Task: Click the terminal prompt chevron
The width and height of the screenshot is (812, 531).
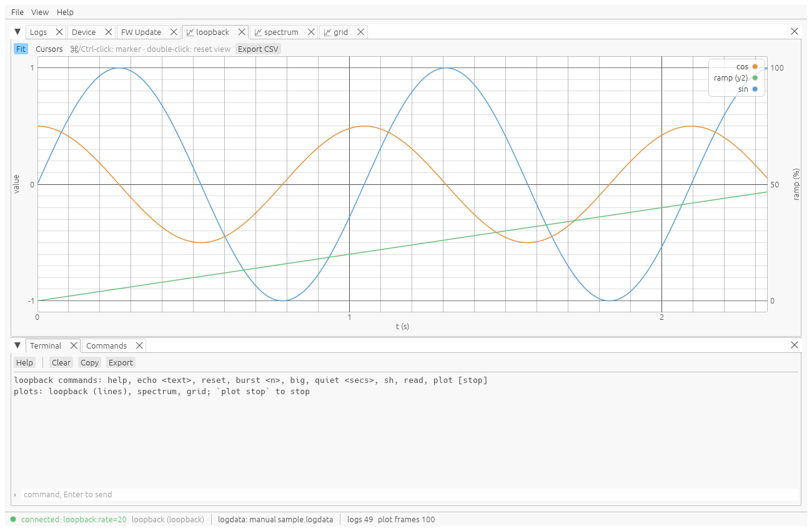Action: click(15, 495)
